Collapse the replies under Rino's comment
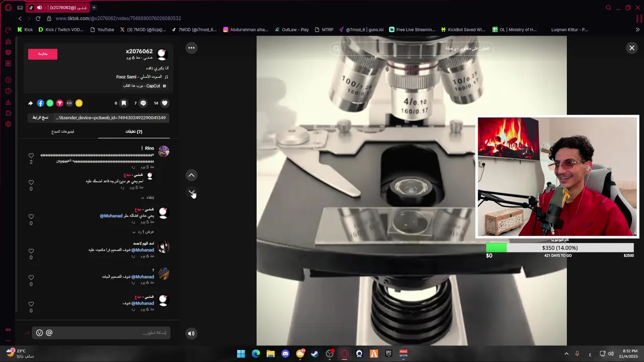Viewport: 644px width, 362px height. 147,198
